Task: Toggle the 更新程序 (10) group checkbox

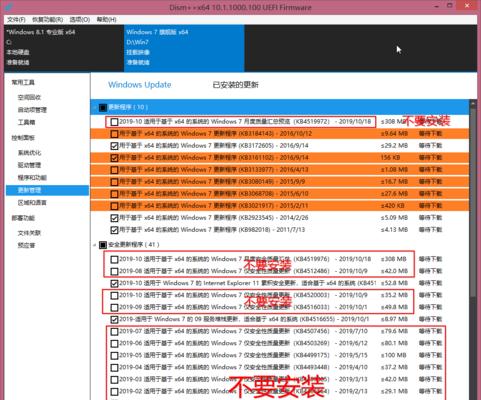Action: point(103,107)
